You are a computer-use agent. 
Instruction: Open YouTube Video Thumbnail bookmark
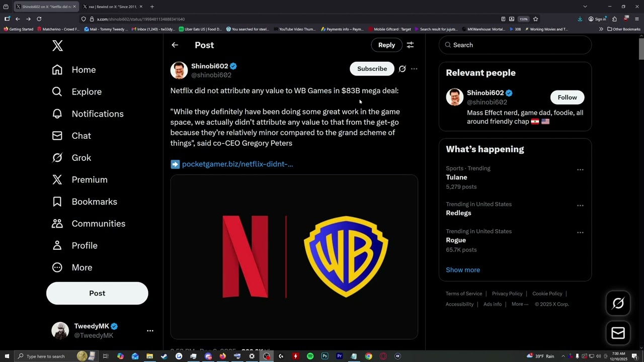click(x=294, y=29)
